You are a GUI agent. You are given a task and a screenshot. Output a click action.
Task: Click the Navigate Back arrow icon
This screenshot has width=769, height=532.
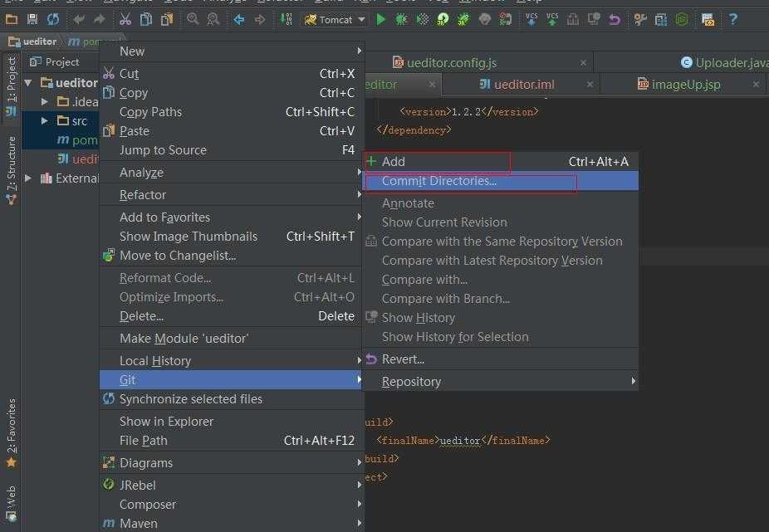[239, 19]
